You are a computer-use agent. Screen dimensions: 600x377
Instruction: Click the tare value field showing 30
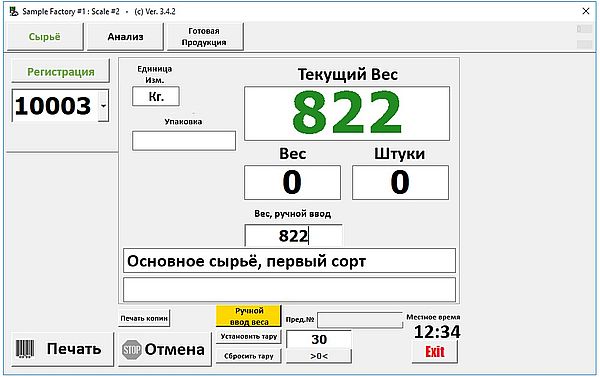[319, 339]
